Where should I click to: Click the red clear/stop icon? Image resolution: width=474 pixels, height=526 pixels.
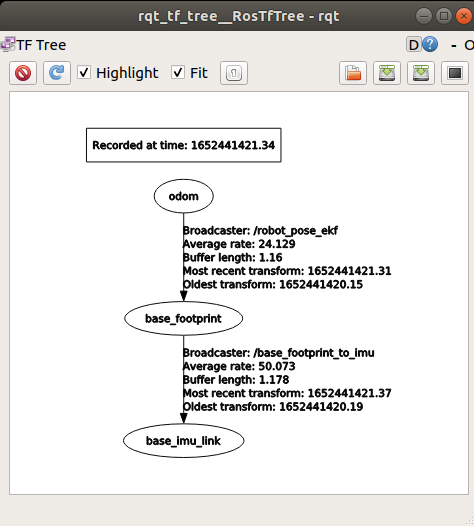coord(23,73)
